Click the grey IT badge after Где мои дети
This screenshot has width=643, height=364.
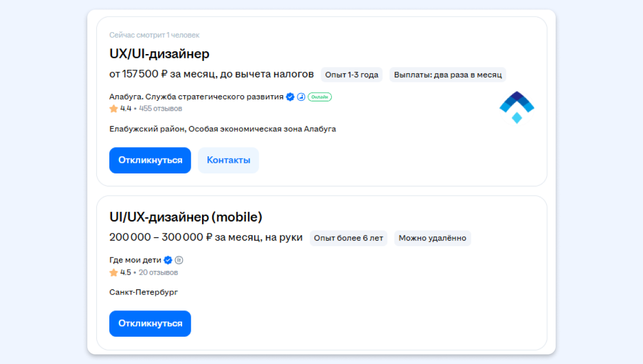(179, 260)
